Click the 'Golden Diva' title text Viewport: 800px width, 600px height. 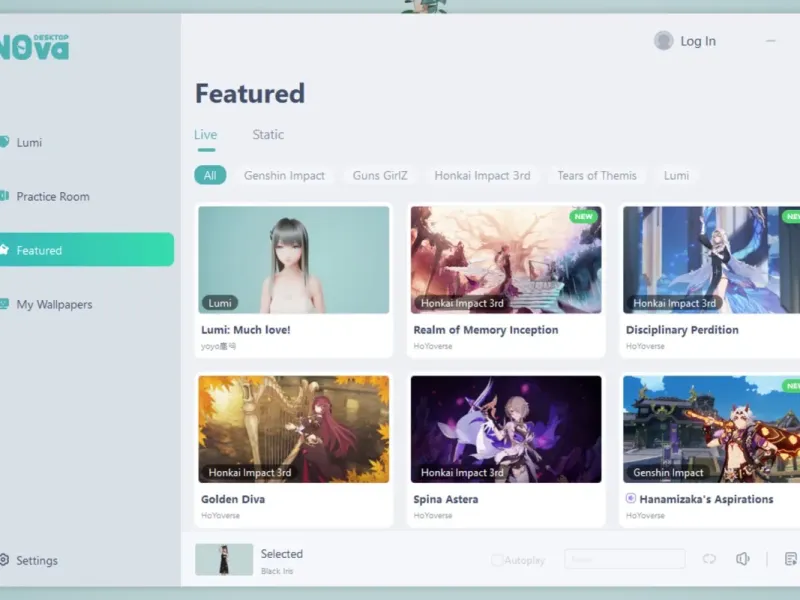(233, 499)
